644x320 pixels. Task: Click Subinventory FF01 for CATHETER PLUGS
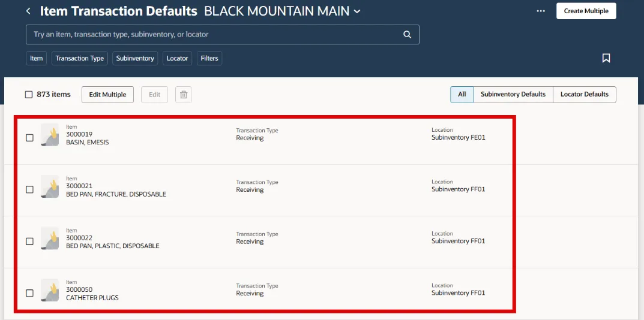click(459, 293)
